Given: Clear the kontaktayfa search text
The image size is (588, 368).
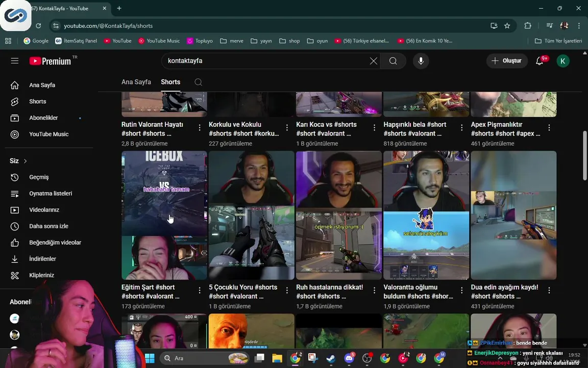Looking at the screenshot, I should coord(373,61).
